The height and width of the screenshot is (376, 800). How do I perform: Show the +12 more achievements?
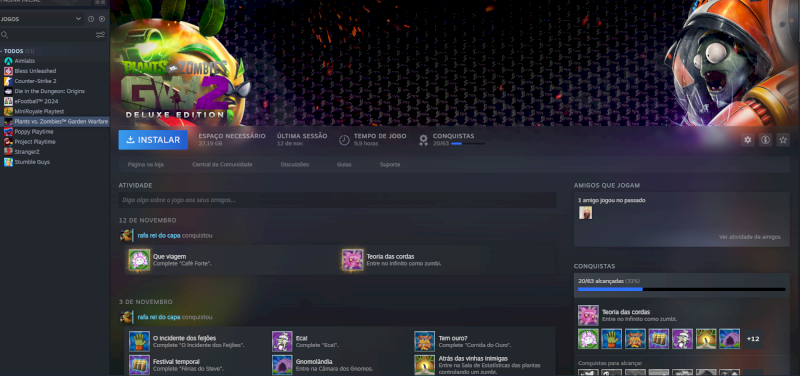click(x=753, y=339)
